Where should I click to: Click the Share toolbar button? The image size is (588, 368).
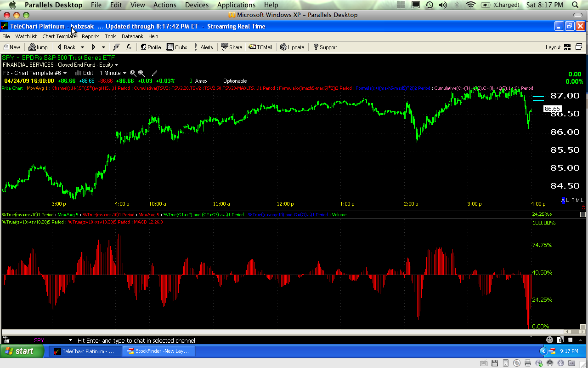(232, 47)
